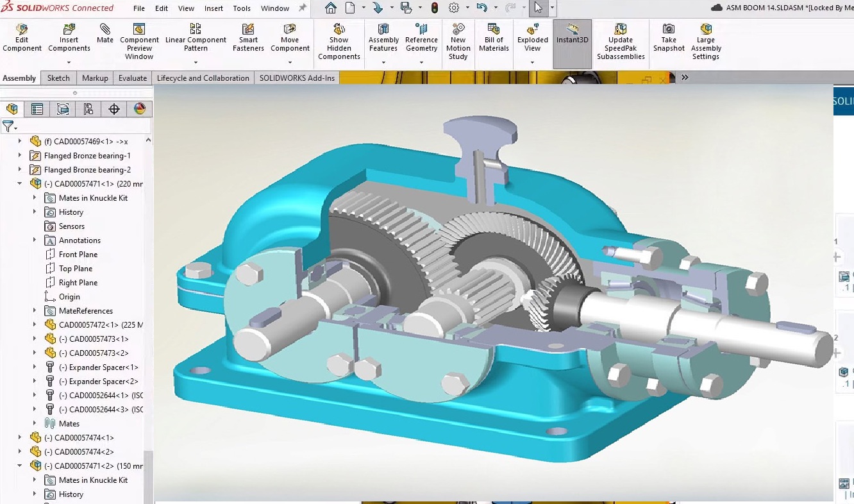Run Update SpeedPak Subassemblies
The width and height of the screenshot is (854, 504).
click(x=620, y=38)
